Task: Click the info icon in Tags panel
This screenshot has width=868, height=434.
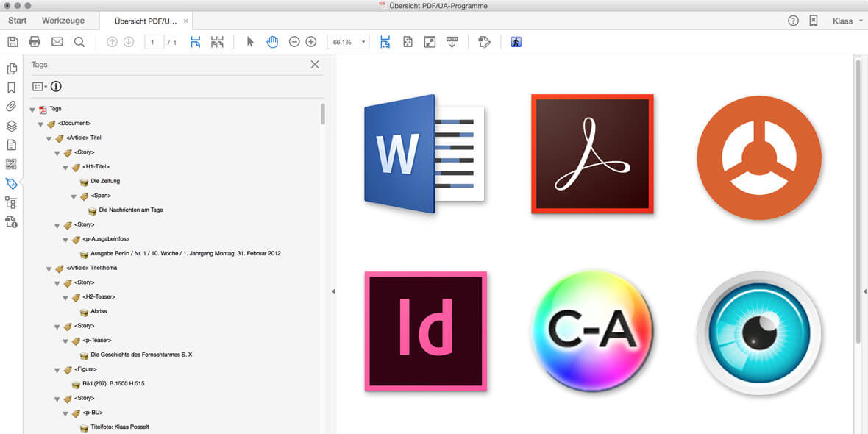Action: click(x=56, y=86)
